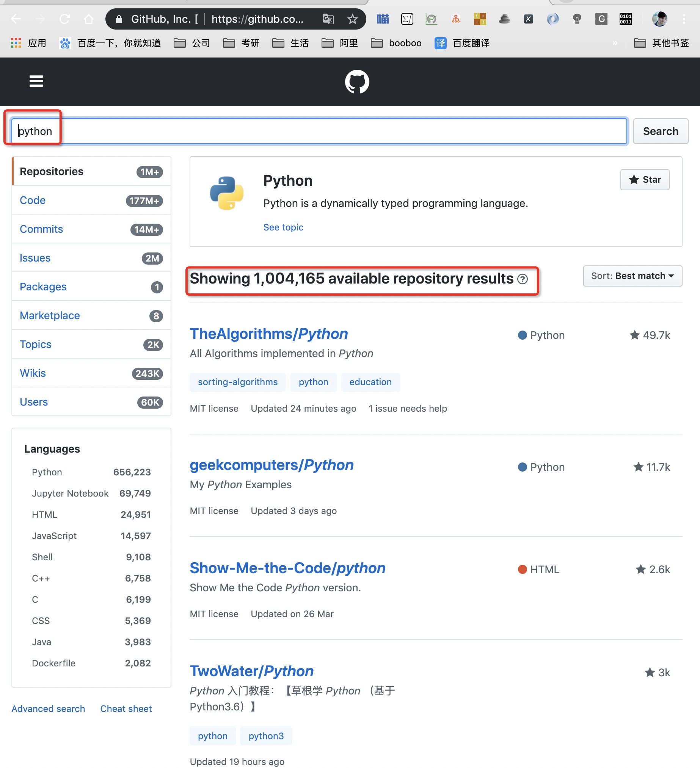The height and width of the screenshot is (768, 700).
Task: Open the TheAlgorithms/Python repository link
Action: [x=268, y=334]
